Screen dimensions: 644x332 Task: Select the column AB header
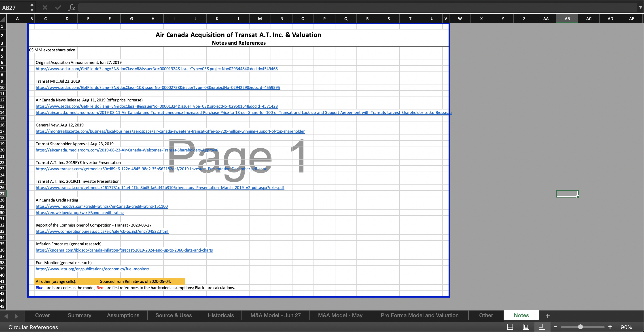tap(567, 19)
